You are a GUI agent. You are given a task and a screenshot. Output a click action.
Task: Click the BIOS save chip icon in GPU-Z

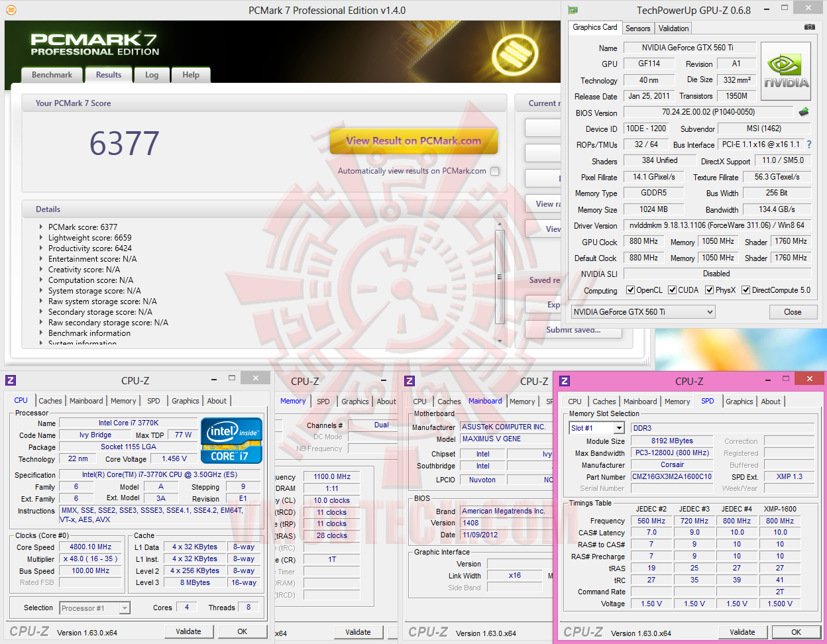(804, 112)
